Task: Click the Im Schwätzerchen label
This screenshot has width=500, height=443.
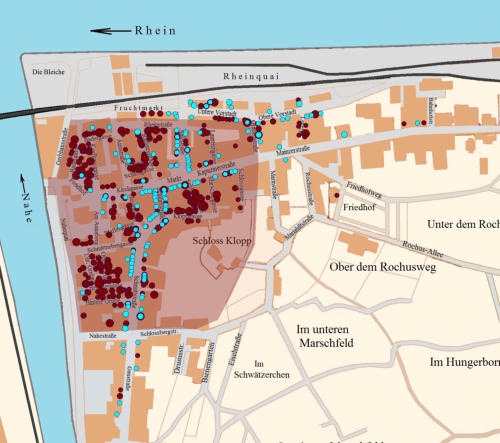Action: 262,369
